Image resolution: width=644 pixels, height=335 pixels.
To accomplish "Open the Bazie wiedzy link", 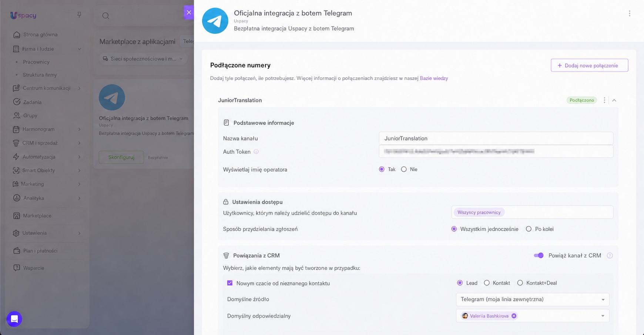I will coord(434,78).
